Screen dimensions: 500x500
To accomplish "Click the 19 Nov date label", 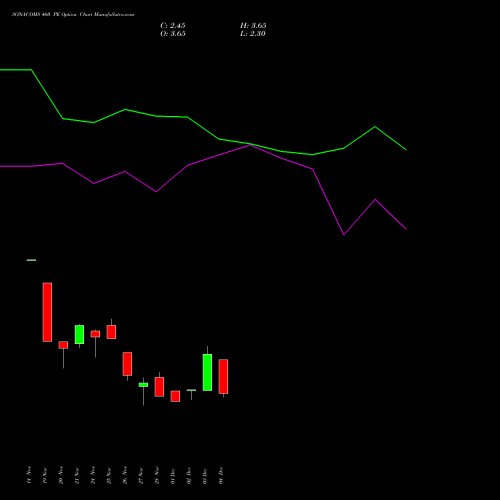I will (45, 475).
